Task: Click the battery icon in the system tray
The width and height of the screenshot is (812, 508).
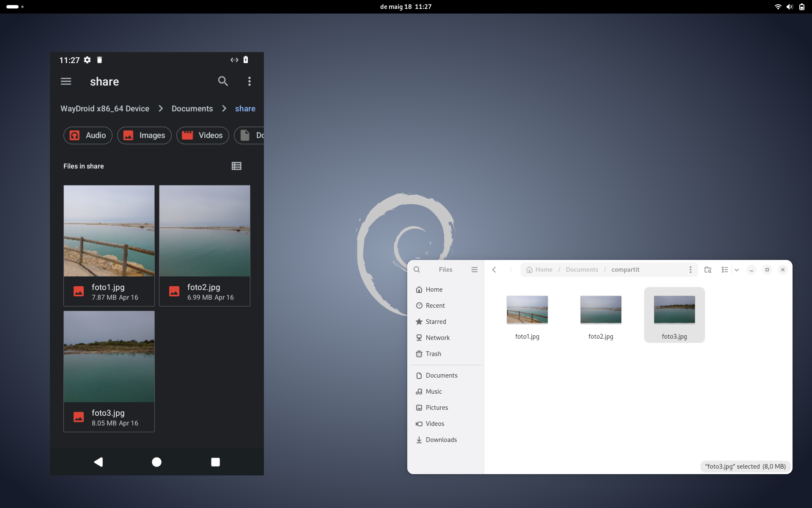Action: [802, 7]
